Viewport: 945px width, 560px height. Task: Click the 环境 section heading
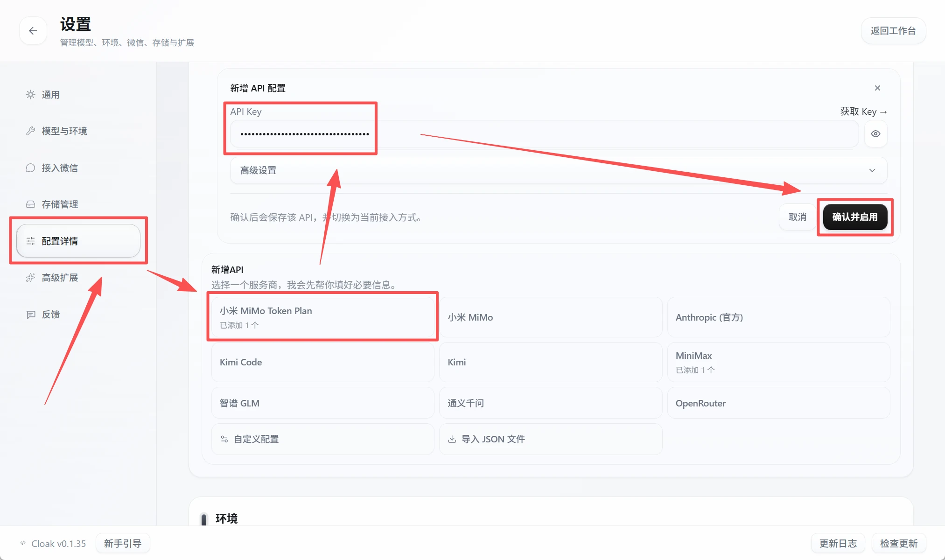tap(226, 518)
